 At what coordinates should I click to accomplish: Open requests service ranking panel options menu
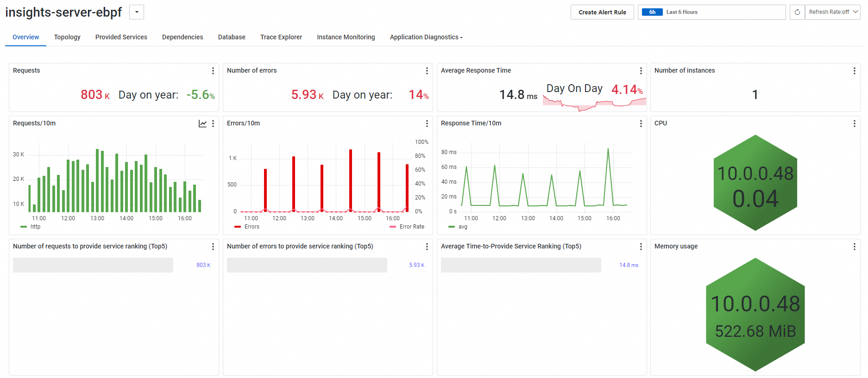tap(213, 247)
